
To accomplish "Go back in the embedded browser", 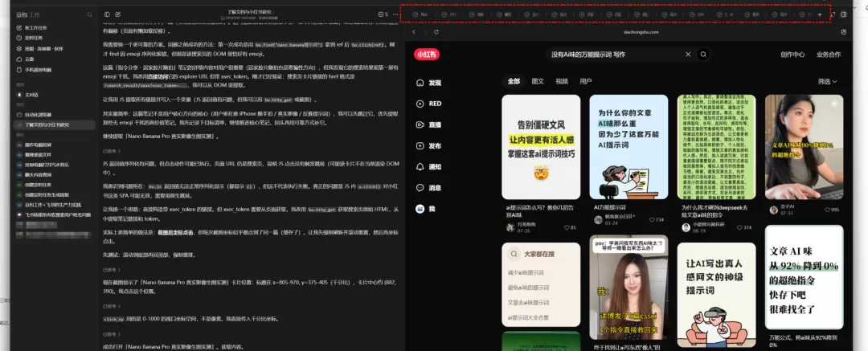I will 414,32.
